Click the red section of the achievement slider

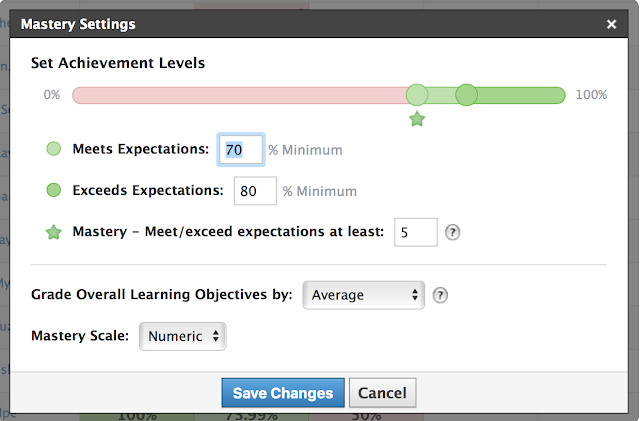click(240, 95)
